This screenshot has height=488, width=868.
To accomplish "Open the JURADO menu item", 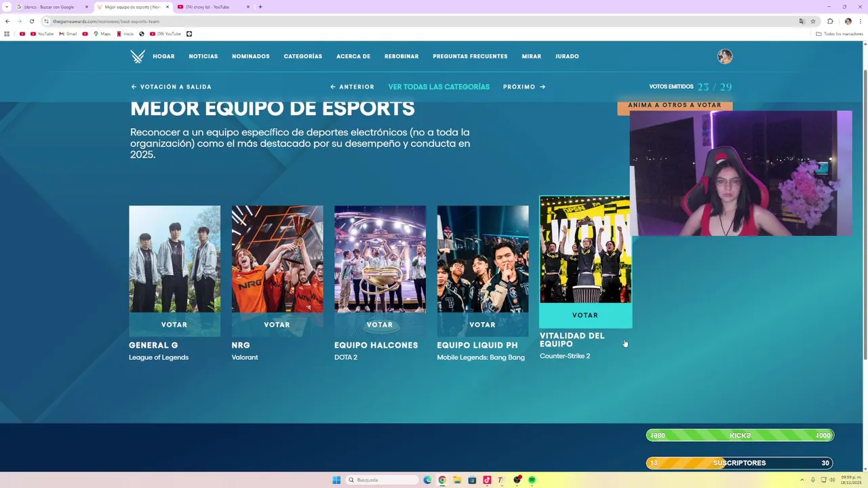I will 567,56.
